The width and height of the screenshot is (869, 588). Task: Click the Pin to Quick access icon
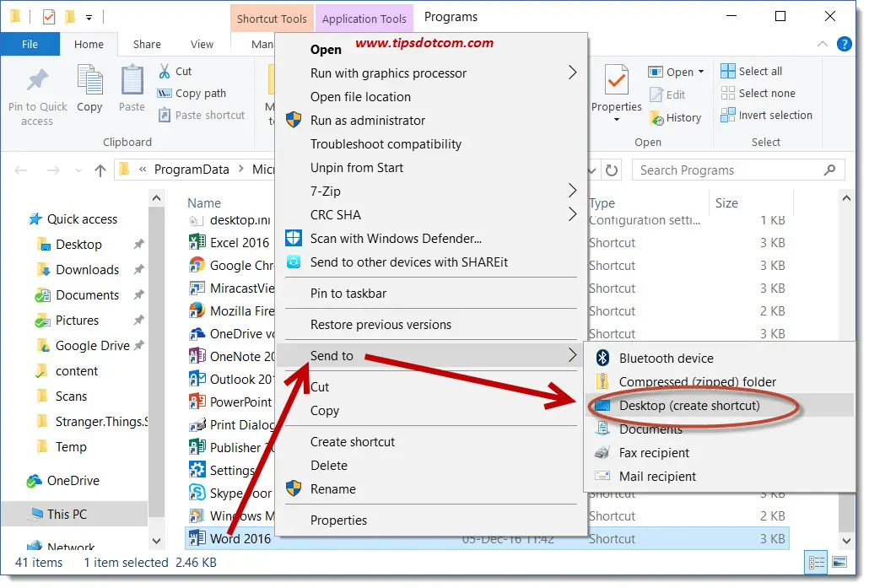pos(37,80)
